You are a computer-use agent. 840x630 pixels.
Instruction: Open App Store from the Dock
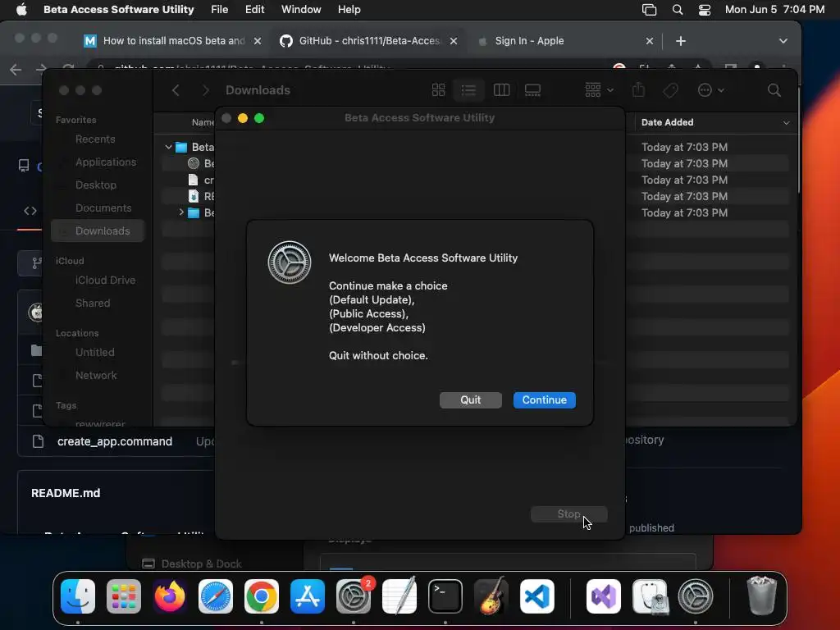click(x=308, y=596)
